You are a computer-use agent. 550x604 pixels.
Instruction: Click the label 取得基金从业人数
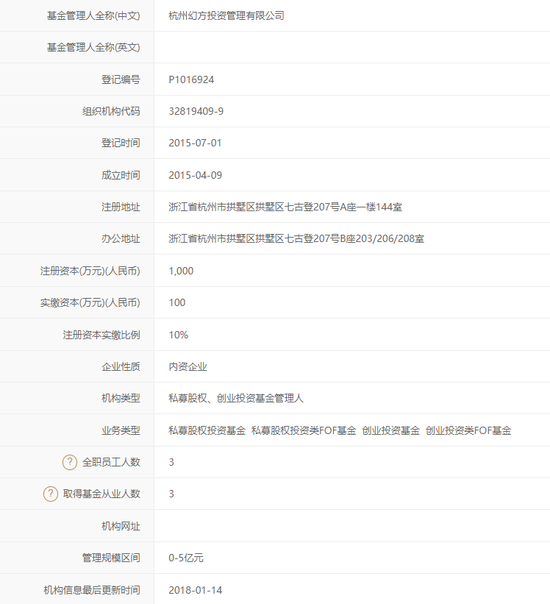(x=102, y=493)
